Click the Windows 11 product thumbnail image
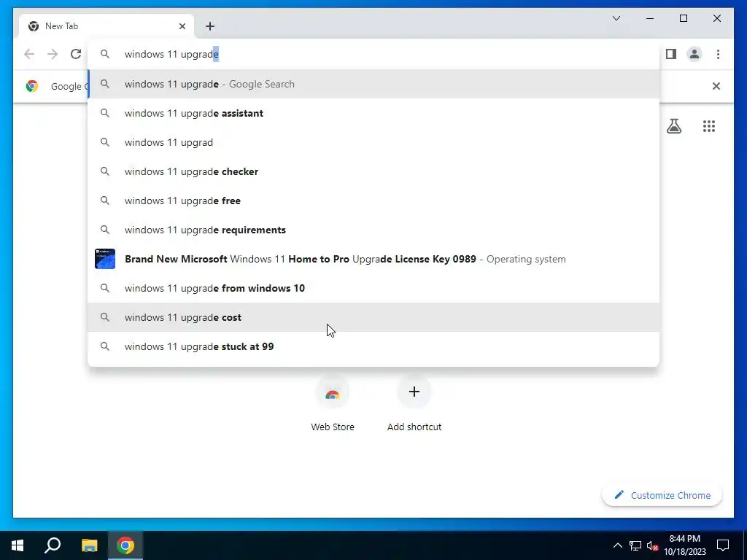This screenshot has width=747, height=560. coord(105,259)
